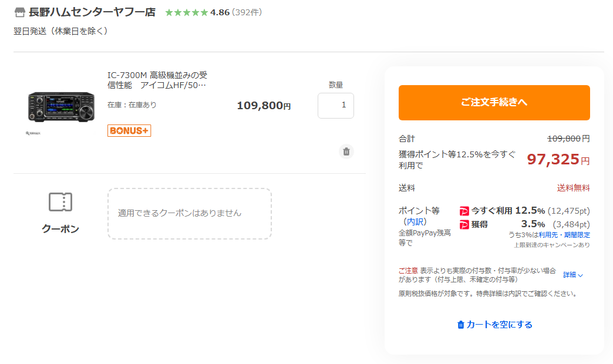Click the coupon ticket icon
Image resolution: width=613 pixels, height=364 pixels.
coord(60,202)
